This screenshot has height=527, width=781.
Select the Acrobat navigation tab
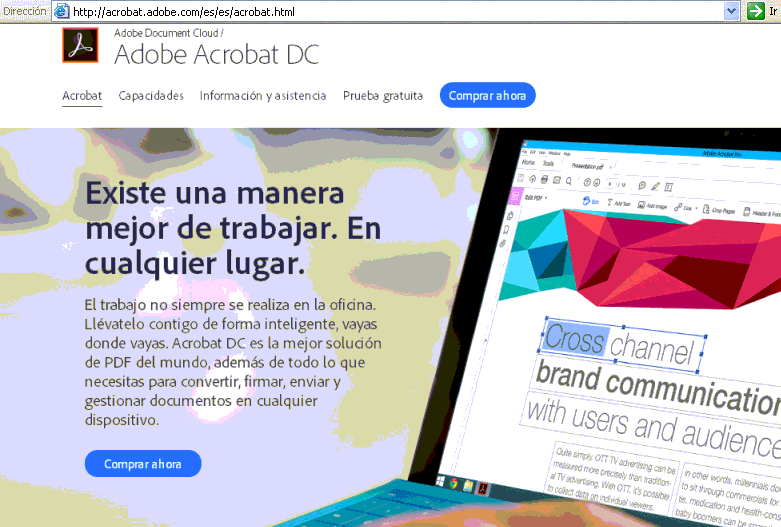click(x=82, y=96)
